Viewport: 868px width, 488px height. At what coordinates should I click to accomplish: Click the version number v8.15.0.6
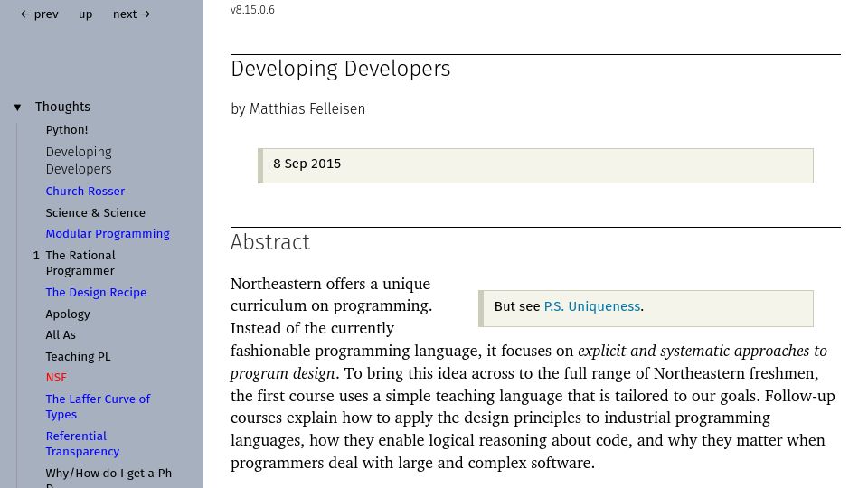tap(252, 10)
